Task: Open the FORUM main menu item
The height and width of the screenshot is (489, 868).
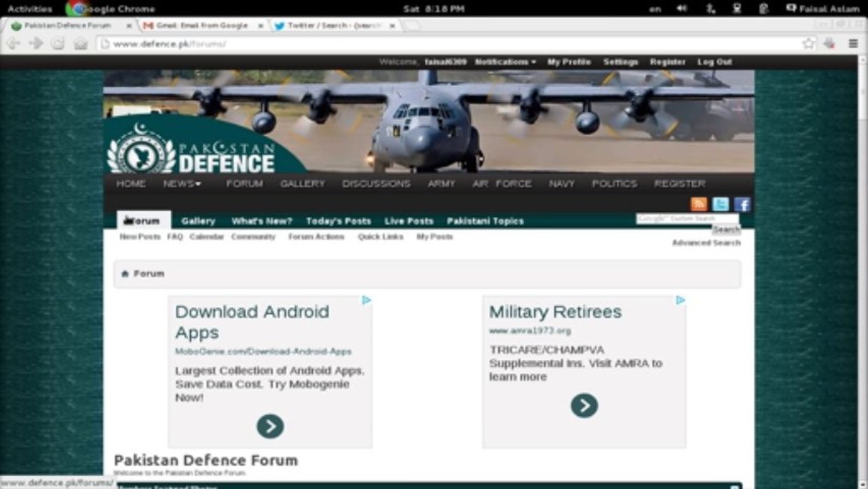Action: tap(244, 183)
